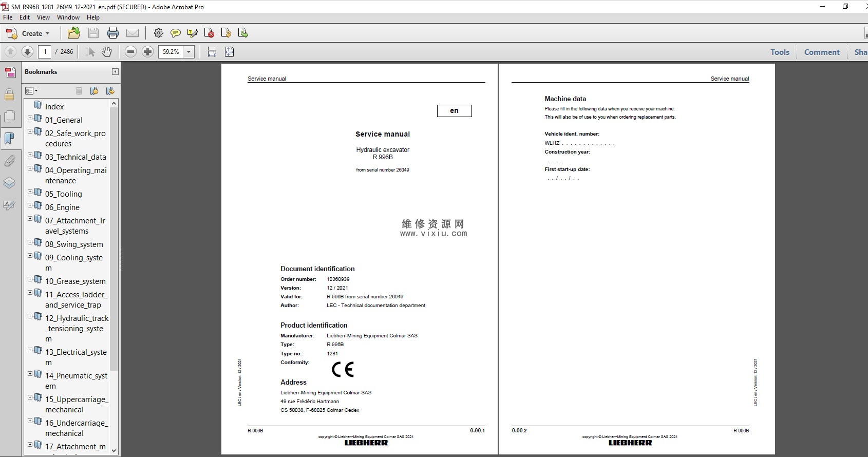
Task: Toggle the Bookmarks panel button
Action: coord(9,138)
